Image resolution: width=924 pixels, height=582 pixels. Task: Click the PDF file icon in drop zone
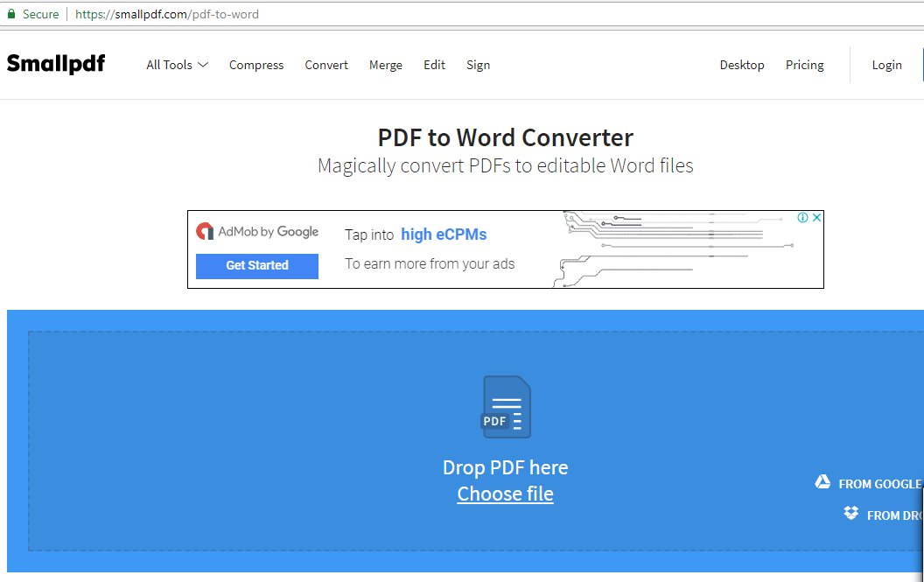[506, 407]
